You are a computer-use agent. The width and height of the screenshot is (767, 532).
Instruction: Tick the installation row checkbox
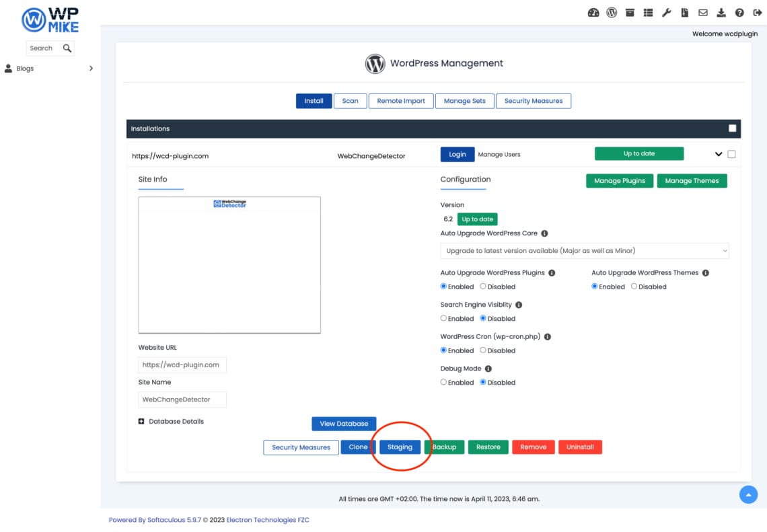[x=731, y=153]
